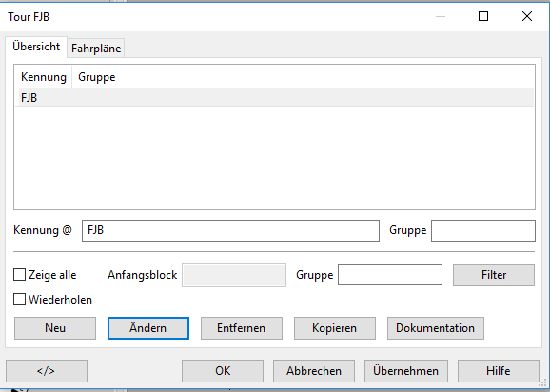
Task: Maximize the Tour FJB window
Action: coord(483,16)
